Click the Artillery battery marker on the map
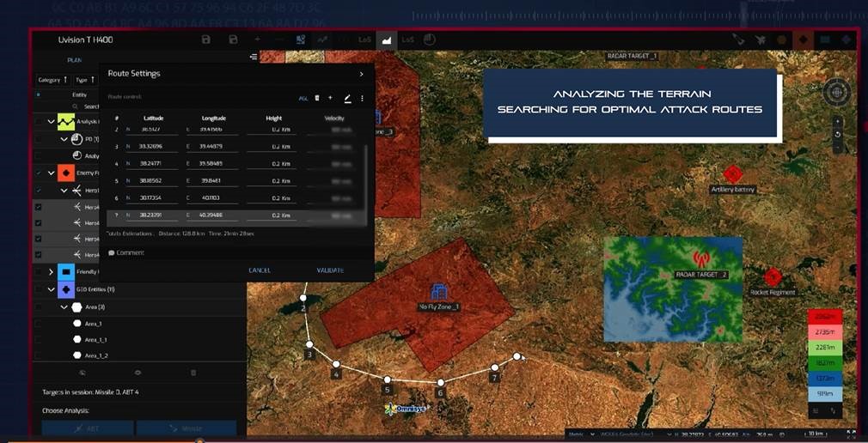 click(x=732, y=174)
